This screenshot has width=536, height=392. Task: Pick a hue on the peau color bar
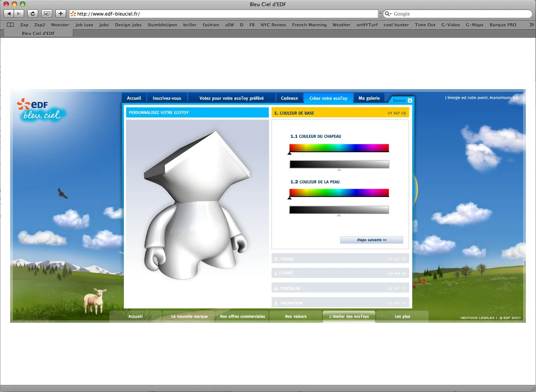pyautogui.click(x=339, y=193)
